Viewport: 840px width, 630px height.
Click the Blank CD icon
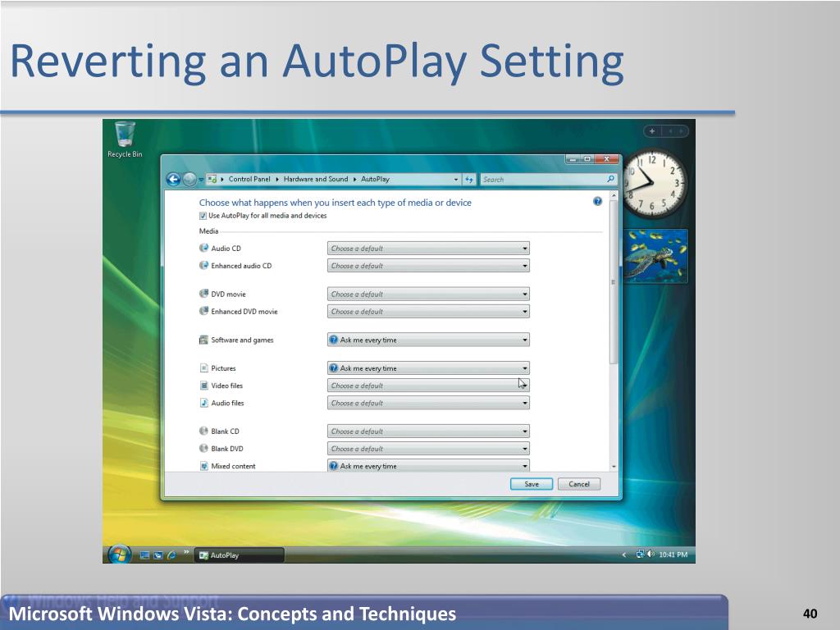(x=203, y=431)
